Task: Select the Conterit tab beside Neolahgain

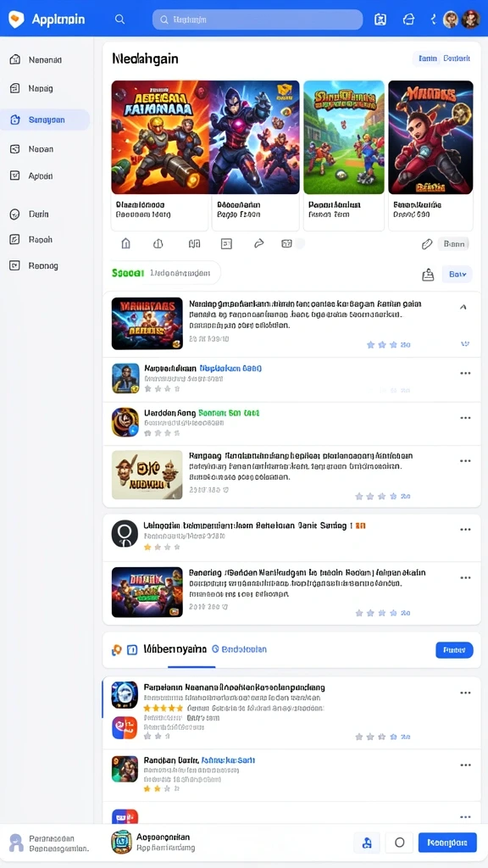Action: pos(457,58)
